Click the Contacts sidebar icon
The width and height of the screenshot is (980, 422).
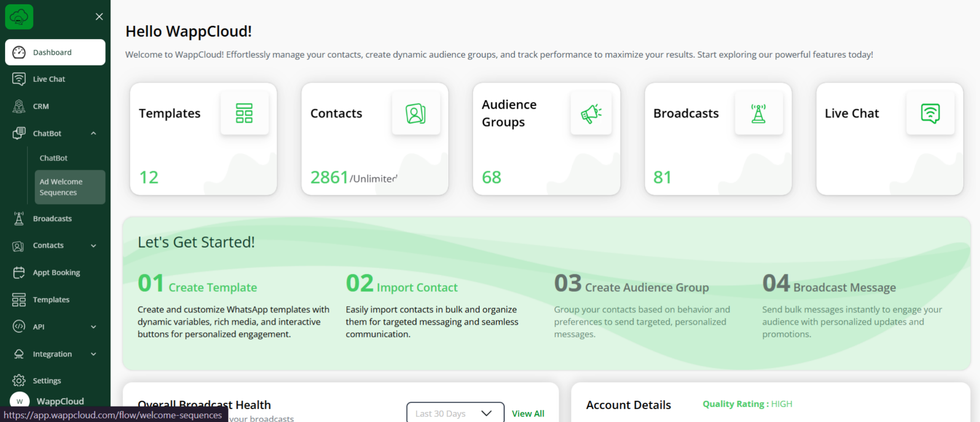tap(18, 246)
